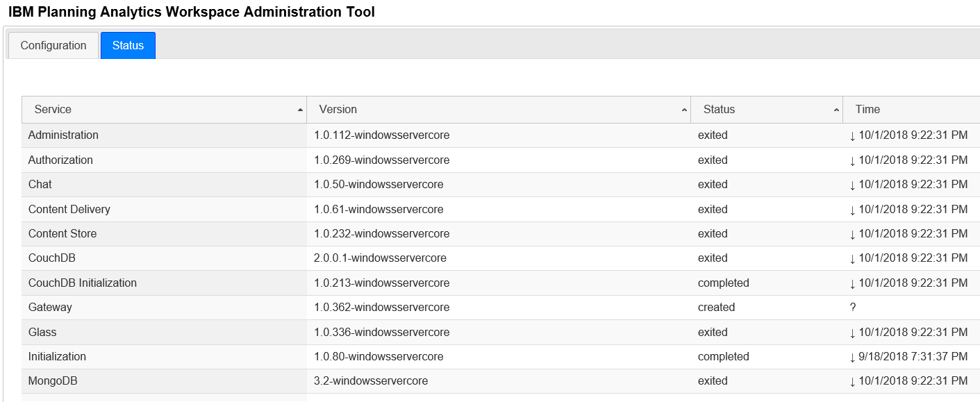Click the '?' time value for Gateway
This screenshot has height=402, width=980.
853,308
